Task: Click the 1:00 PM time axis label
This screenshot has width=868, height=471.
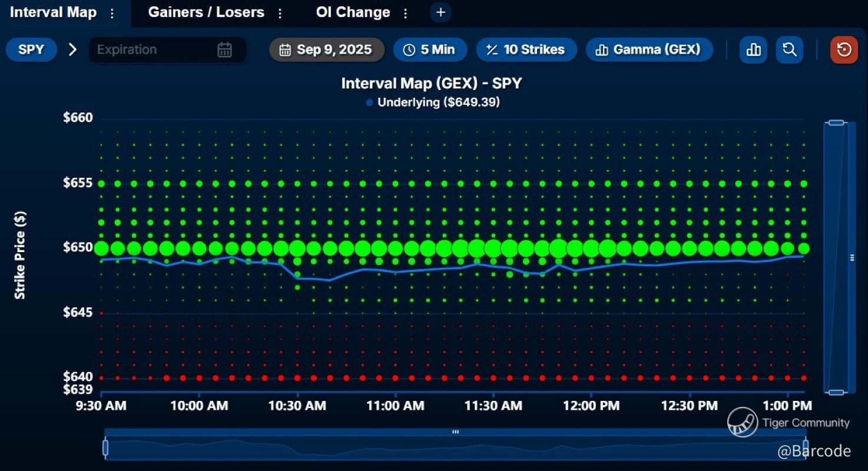Action: pos(787,406)
